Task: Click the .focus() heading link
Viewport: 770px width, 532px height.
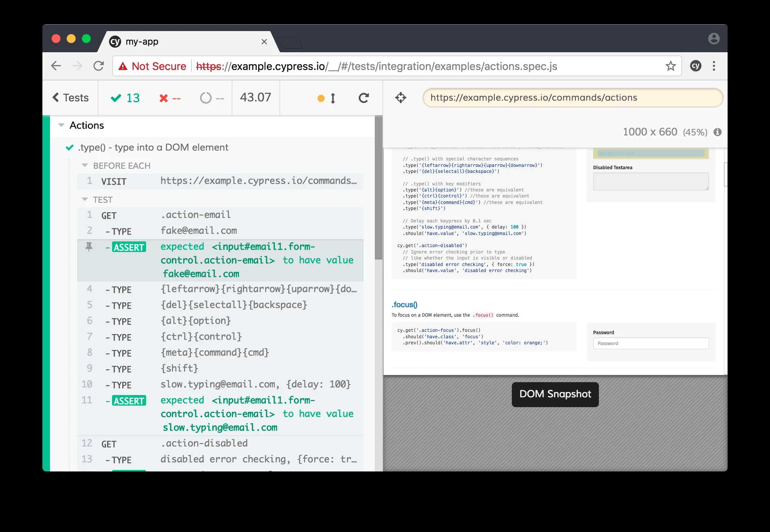Action: 404,305
